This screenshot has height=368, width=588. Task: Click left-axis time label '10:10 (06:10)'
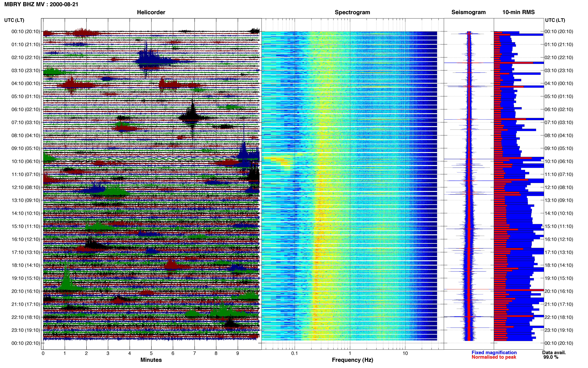click(26, 161)
